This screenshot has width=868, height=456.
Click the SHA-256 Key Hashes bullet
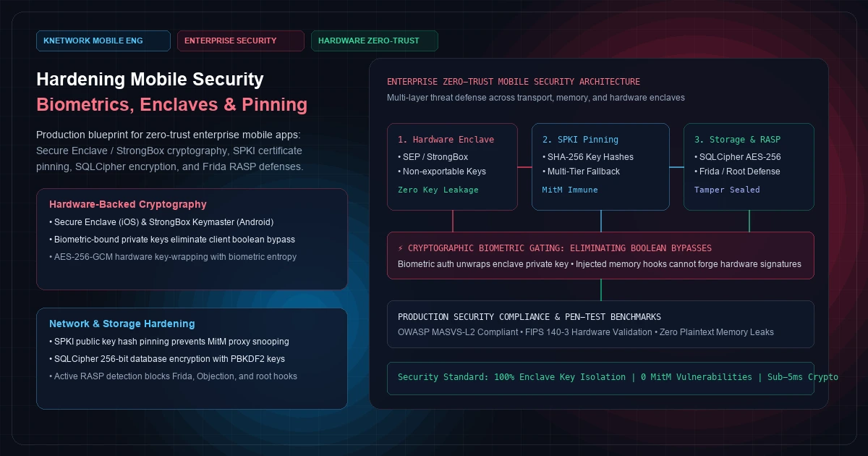point(588,157)
